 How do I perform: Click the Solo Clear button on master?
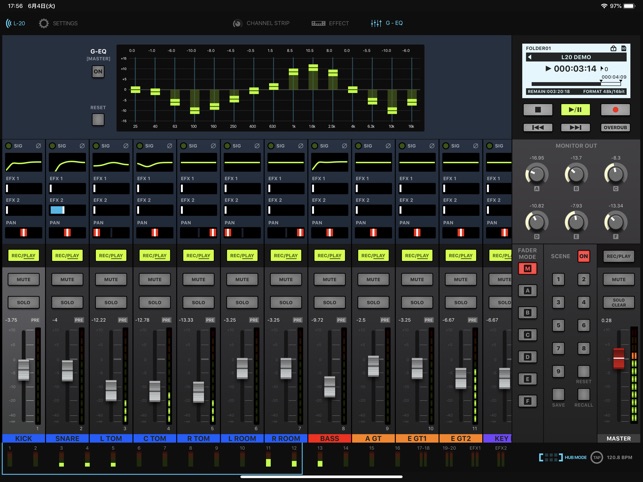coord(619,301)
